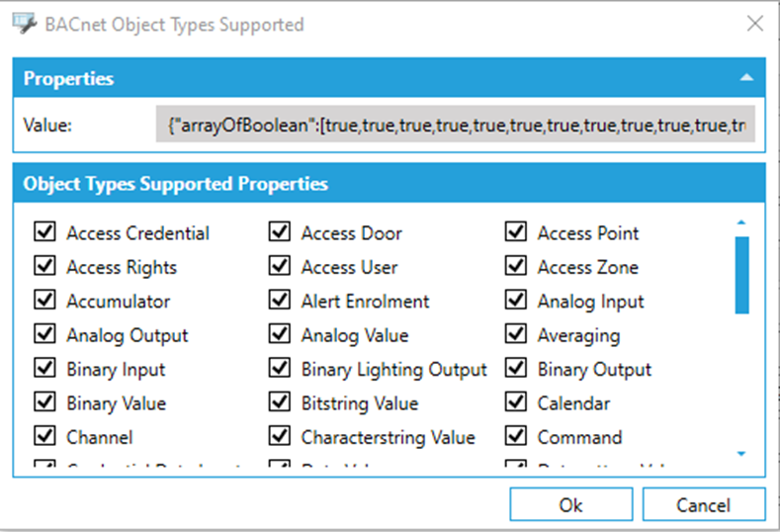Image resolution: width=780 pixels, height=532 pixels.
Task: Toggle the Analog Input checkbox
Action: (515, 302)
